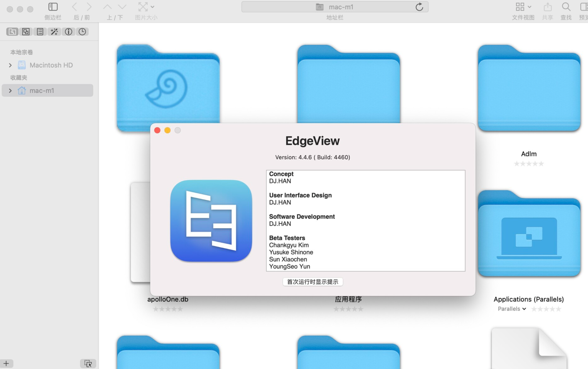
Task: Expand the mac-m1 tree node
Action: 10,91
